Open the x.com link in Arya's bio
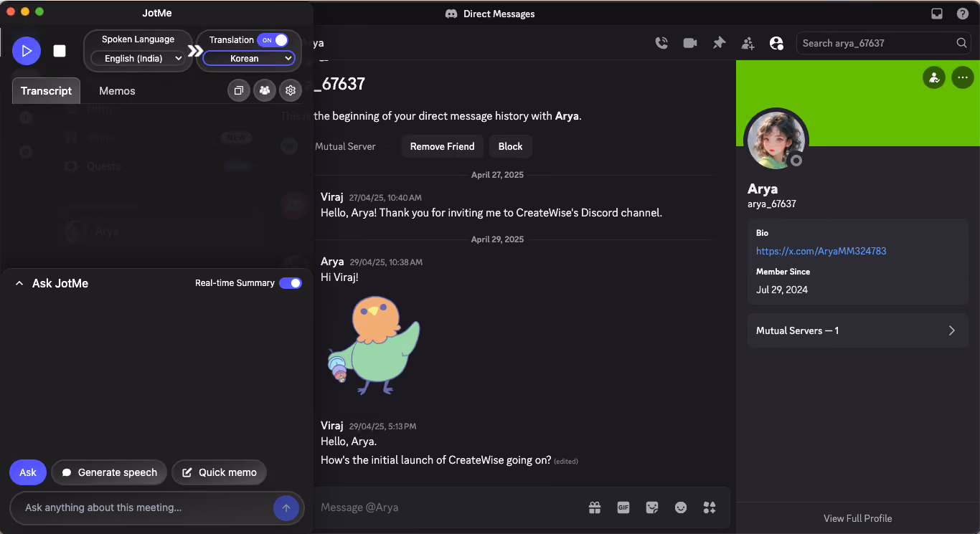Image resolution: width=980 pixels, height=534 pixels. (x=821, y=251)
